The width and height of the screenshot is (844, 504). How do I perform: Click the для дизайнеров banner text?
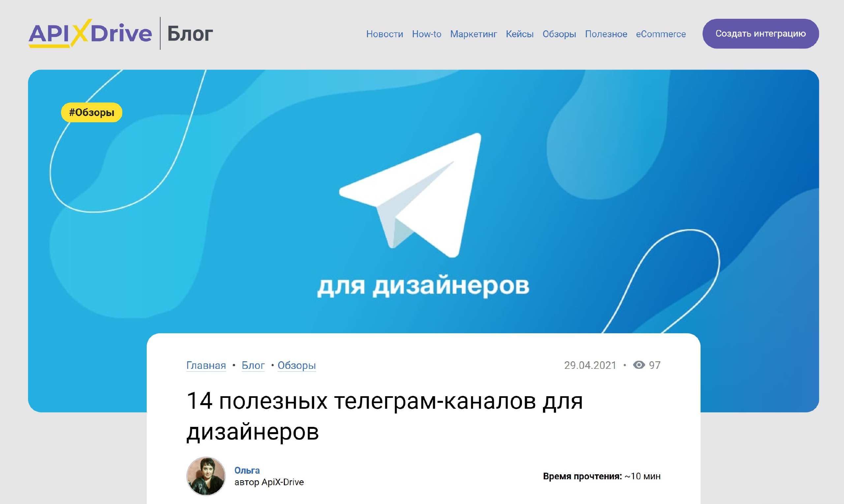(423, 286)
